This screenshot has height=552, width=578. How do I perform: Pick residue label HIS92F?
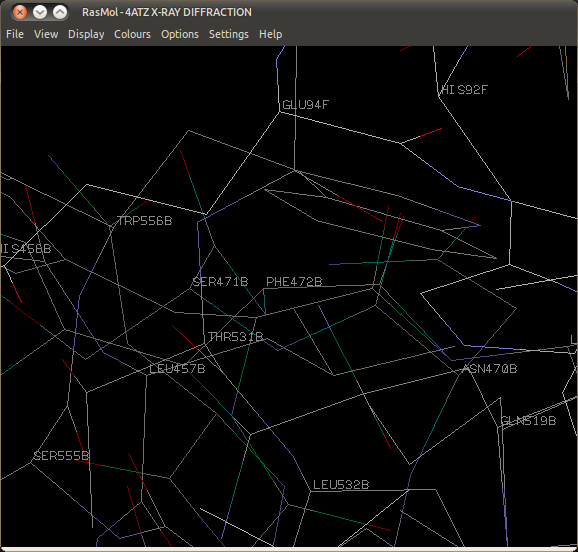(464, 90)
